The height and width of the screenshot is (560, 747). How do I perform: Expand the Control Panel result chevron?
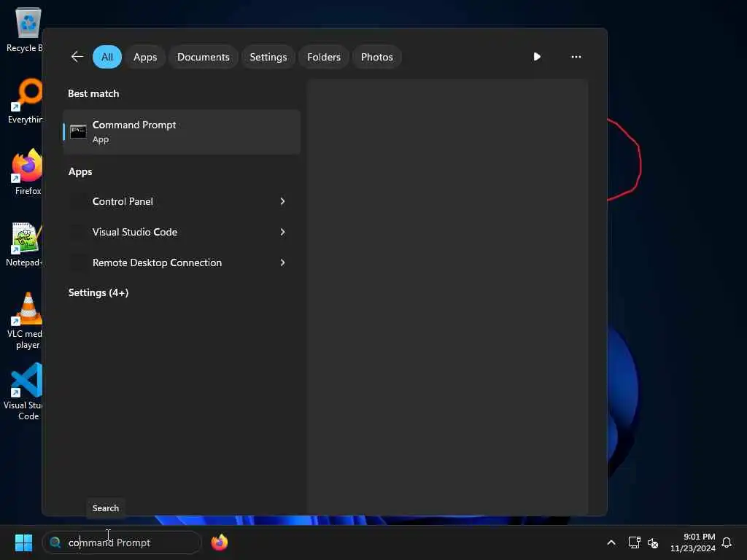282,201
